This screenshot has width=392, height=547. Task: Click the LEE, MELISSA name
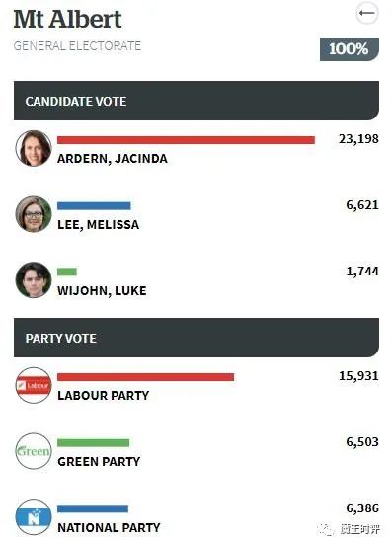99,225
